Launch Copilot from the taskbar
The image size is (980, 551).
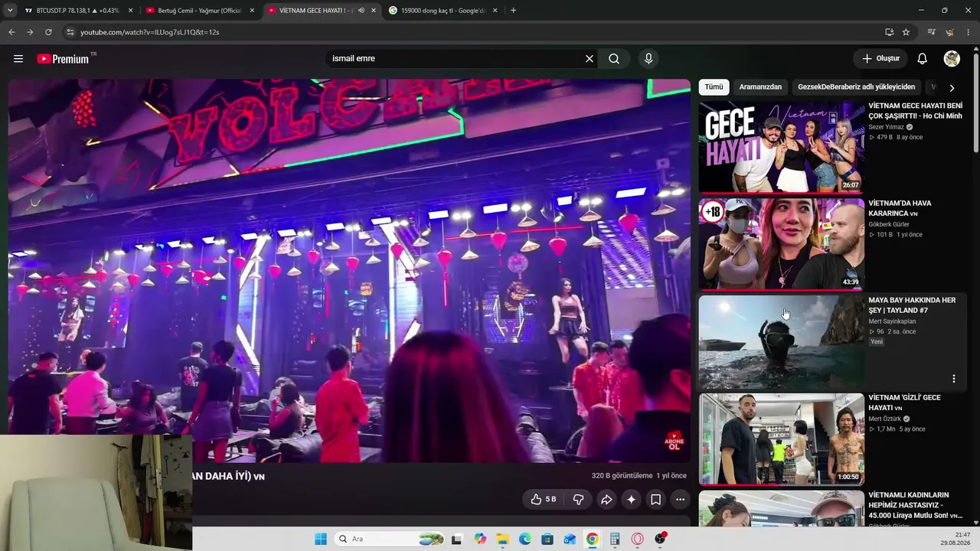[x=480, y=539]
